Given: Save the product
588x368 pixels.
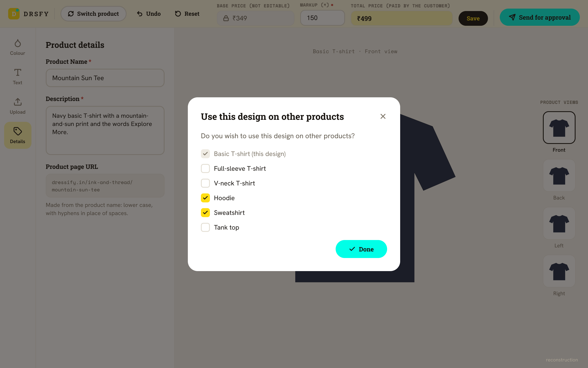Looking at the screenshot, I should coord(473,18).
